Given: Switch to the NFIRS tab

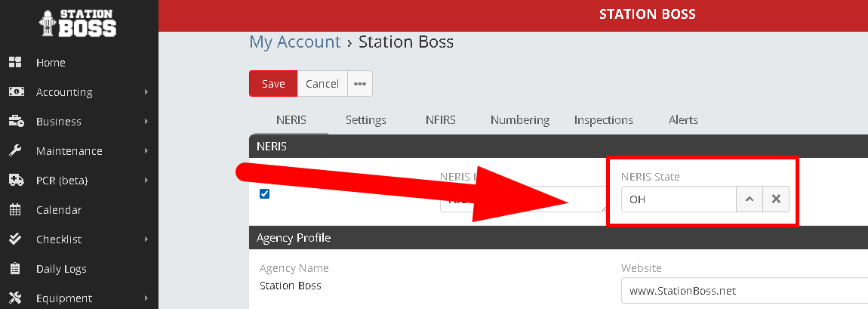Looking at the screenshot, I should (x=440, y=120).
